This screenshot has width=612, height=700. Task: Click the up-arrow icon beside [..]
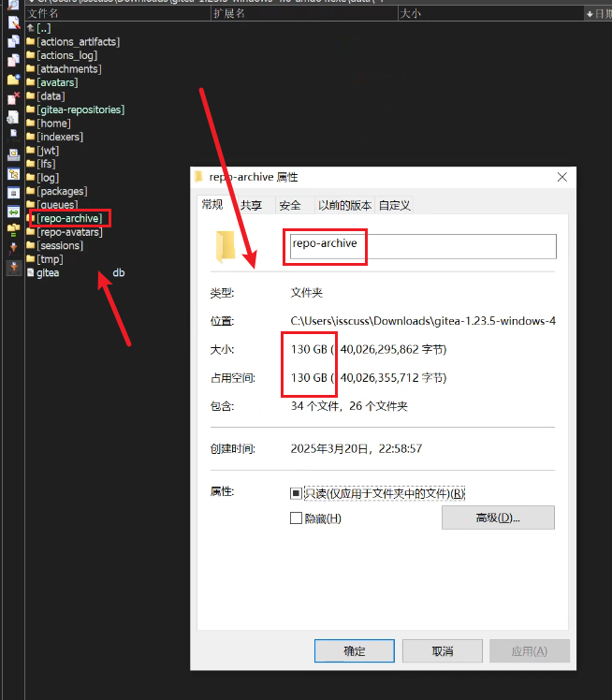click(31, 28)
